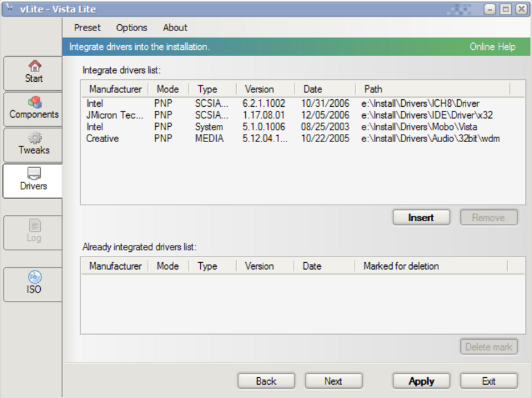This screenshot has height=398, width=532.
Task: Open the Preset menu
Action: (x=87, y=28)
